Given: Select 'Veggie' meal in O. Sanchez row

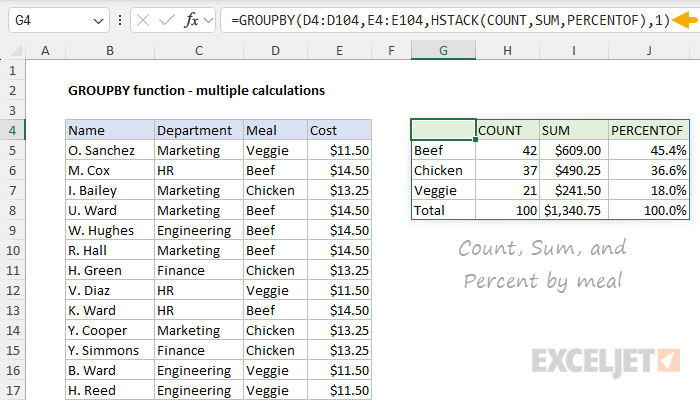Looking at the screenshot, I should click(x=275, y=150).
